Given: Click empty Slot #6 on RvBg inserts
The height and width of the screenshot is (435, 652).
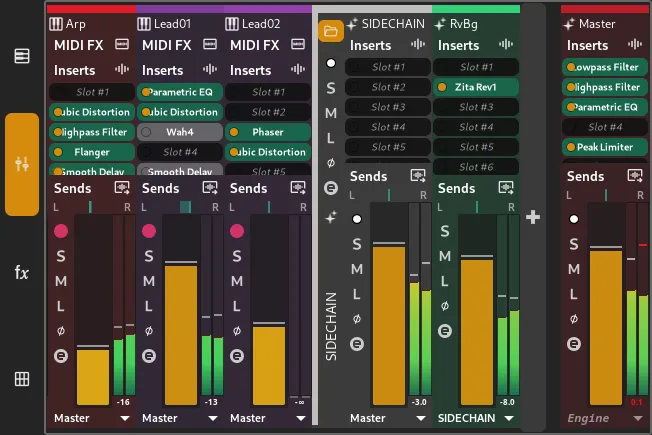Looking at the screenshot, I should (476, 167).
